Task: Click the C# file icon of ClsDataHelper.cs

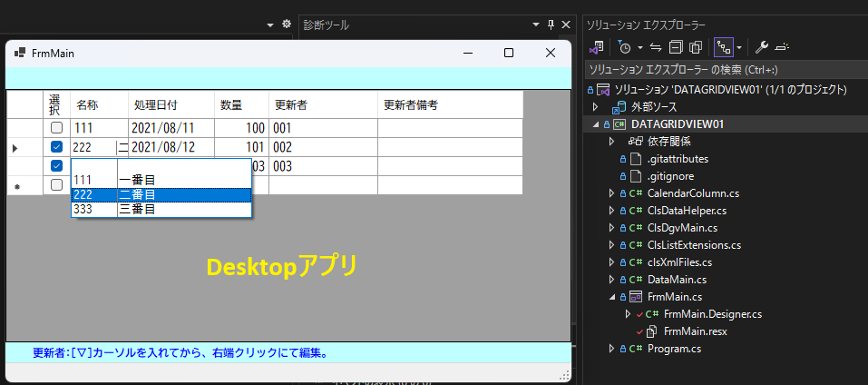Action: pos(634,211)
